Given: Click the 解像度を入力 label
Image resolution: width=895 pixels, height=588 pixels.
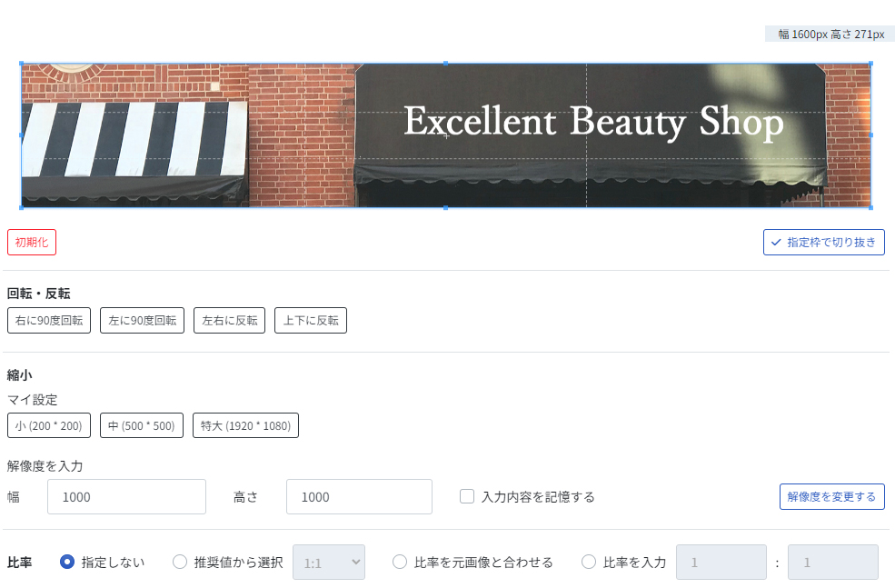Looking at the screenshot, I should [45, 466].
